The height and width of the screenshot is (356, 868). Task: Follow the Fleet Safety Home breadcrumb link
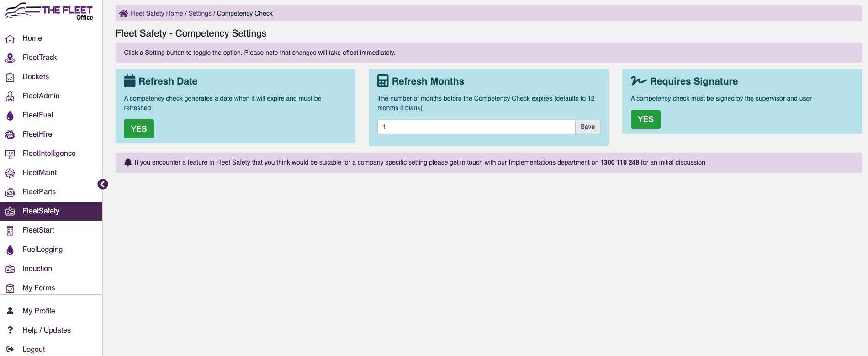[x=157, y=13]
